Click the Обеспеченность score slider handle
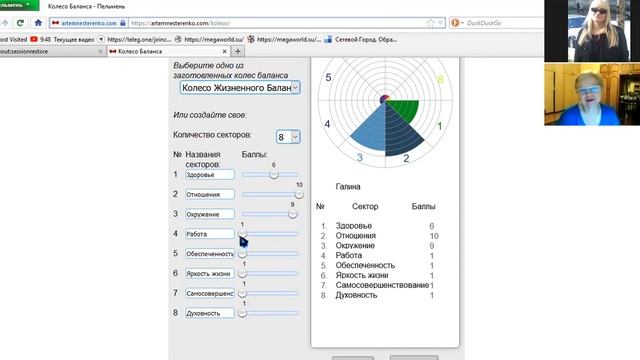This screenshot has width=640, height=360. tap(242, 254)
